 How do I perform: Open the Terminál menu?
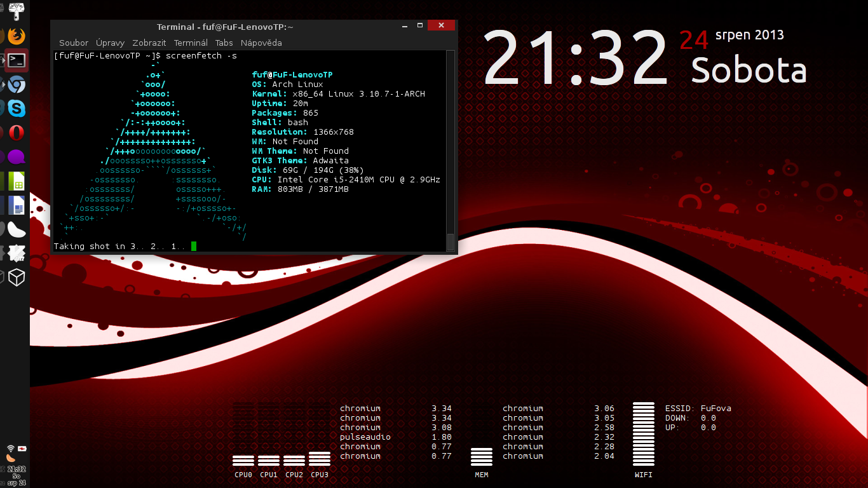tap(191, 43)
